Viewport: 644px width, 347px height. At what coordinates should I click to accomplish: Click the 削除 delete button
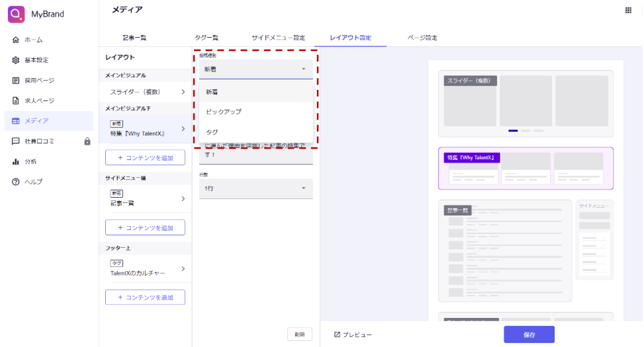[x=299, y=334]
